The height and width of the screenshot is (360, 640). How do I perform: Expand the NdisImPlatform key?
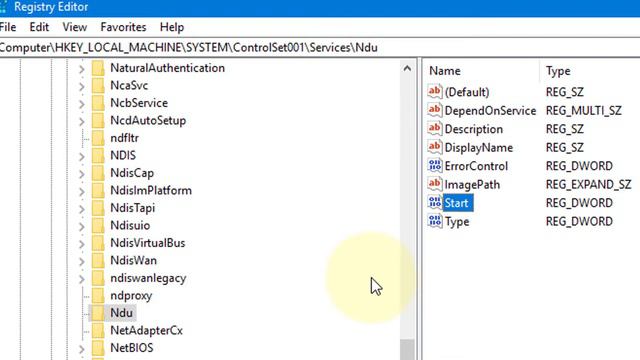82,191
